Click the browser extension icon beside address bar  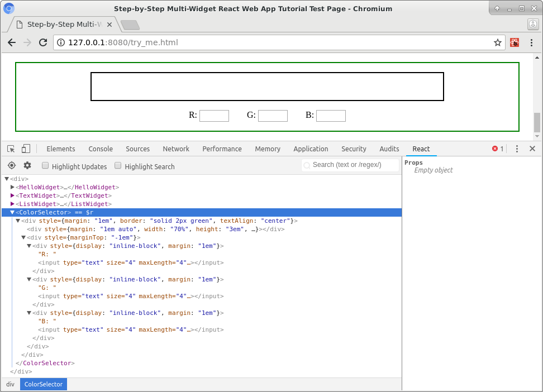tap(514, 42)
